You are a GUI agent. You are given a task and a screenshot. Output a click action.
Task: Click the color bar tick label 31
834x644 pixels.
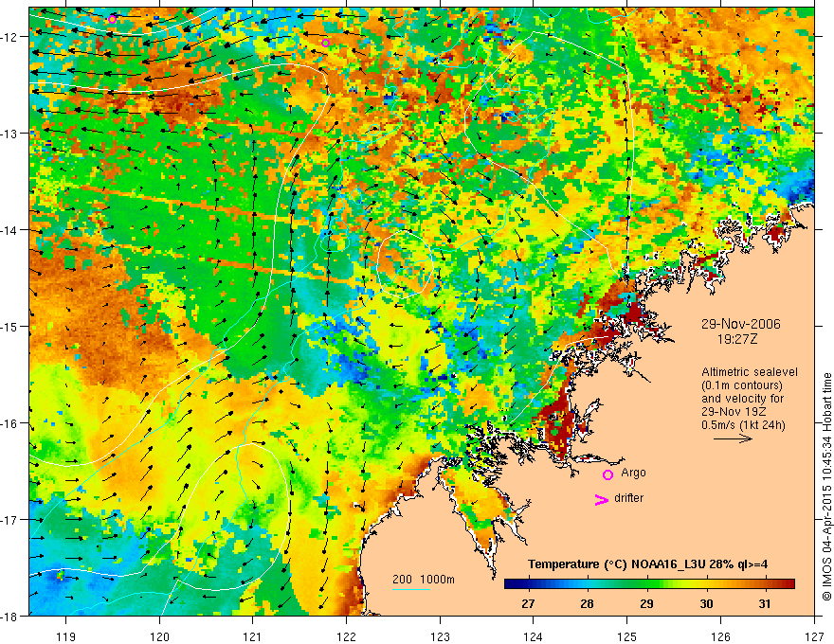coord(764,604)
